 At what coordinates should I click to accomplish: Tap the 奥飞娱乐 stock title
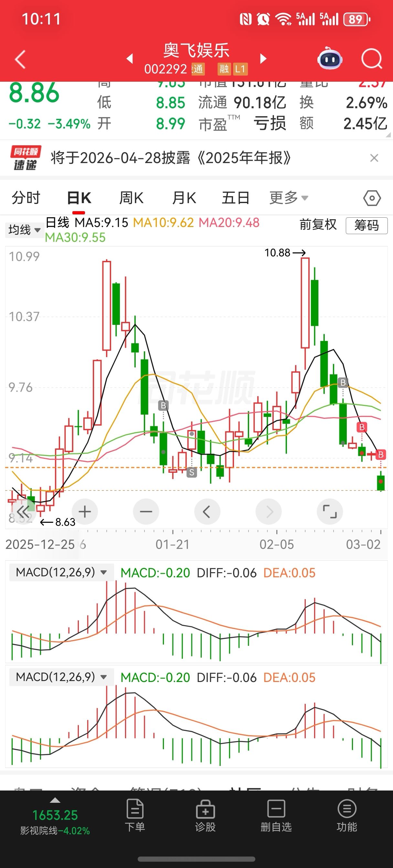[x=196, y=51]
